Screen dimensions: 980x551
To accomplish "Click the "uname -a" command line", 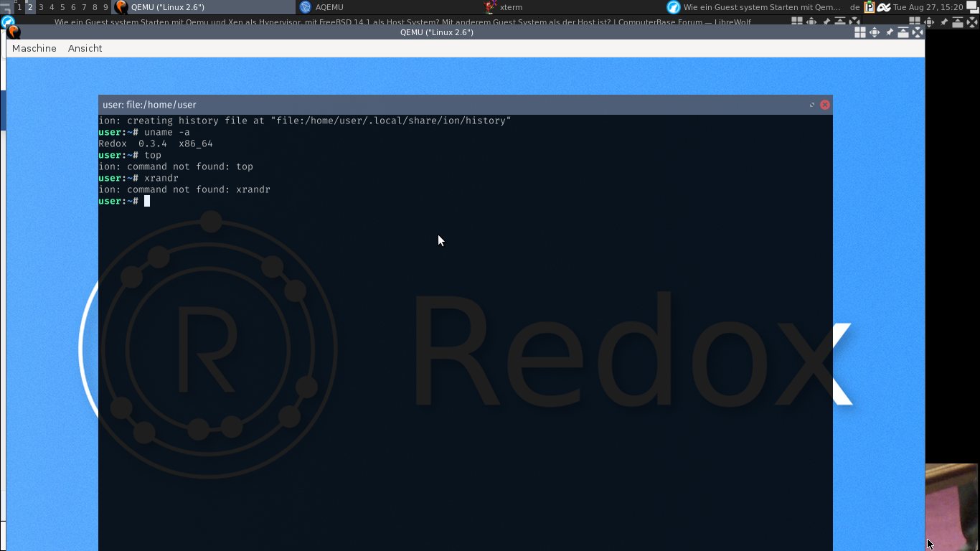I will pyautogui.click(x=144, y=132).
